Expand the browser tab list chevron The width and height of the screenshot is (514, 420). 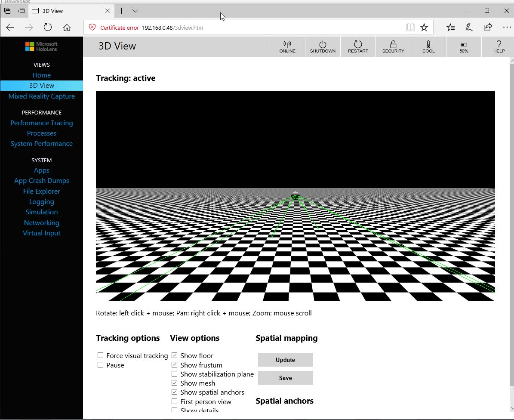point(135,11)
